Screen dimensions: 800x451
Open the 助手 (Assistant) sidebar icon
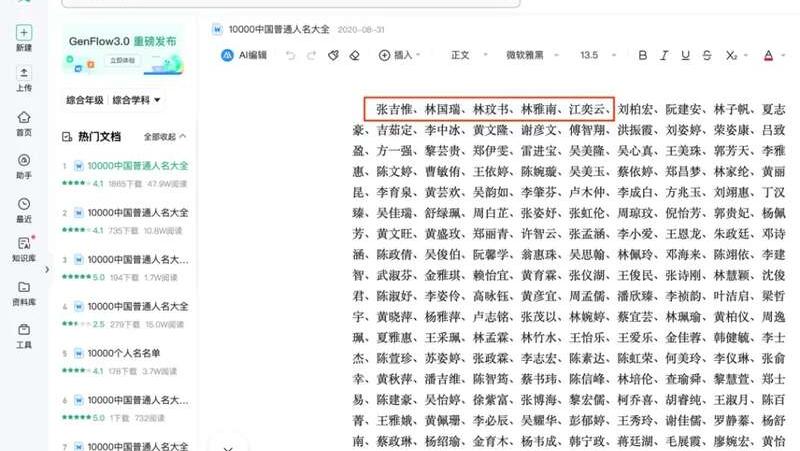point(24,165)
